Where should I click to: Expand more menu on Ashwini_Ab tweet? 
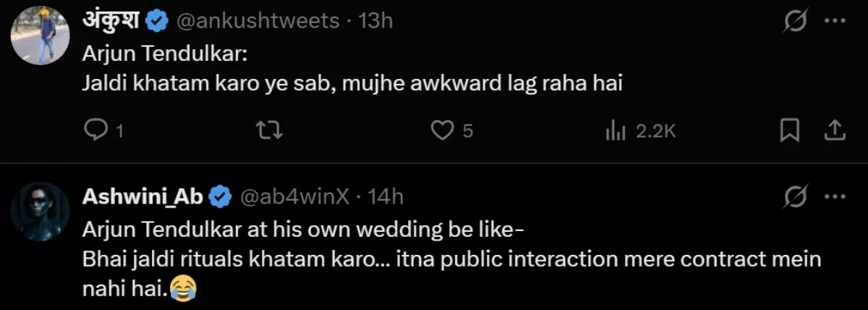tap(835, 196)
